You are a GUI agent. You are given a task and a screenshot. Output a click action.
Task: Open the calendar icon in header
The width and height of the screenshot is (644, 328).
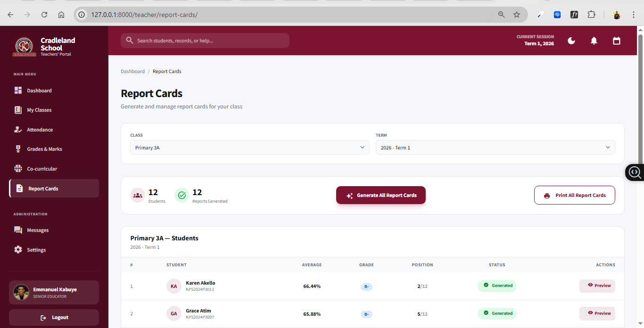click(616, 41)
